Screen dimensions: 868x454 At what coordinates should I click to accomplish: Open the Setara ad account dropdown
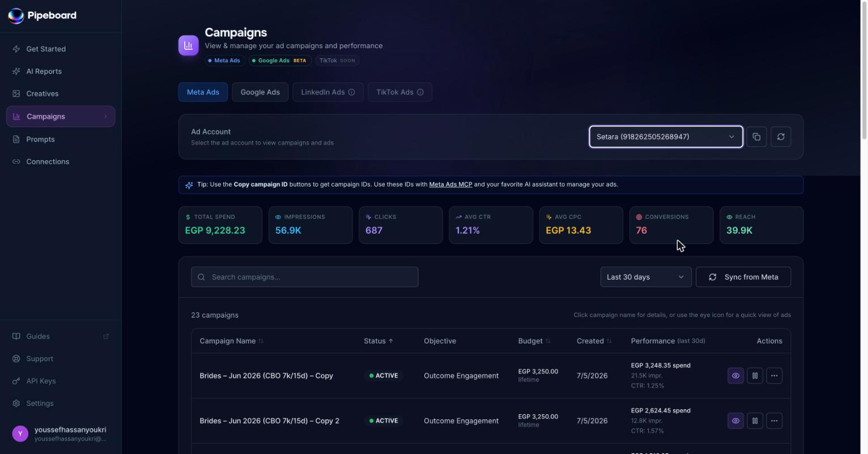[666, 137]
